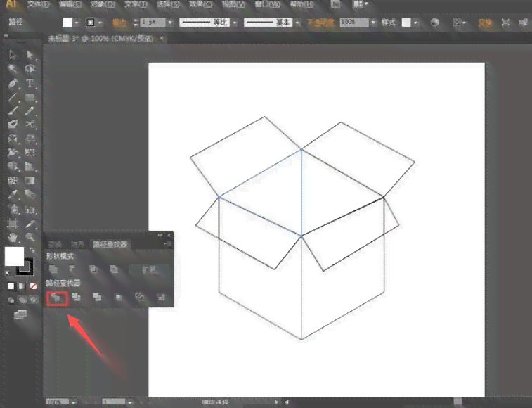This screenshot has width=532, height=408.
Task: Enable Draw Inside mode
Action: (x=34, y=300)
